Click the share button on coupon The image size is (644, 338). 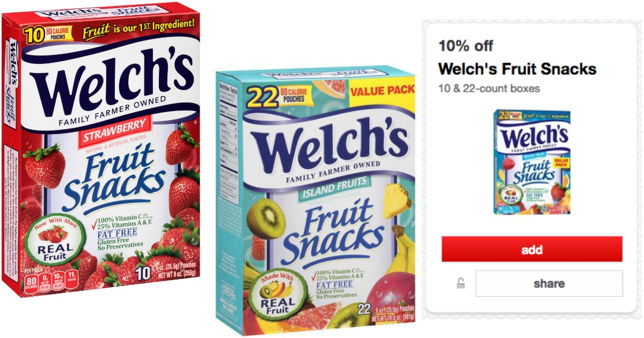549,284
